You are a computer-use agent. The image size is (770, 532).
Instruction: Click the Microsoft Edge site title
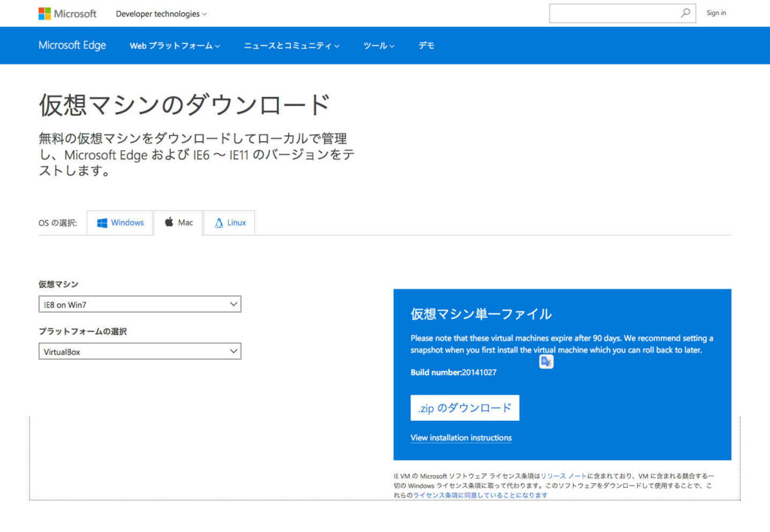(x=72, y=45)
